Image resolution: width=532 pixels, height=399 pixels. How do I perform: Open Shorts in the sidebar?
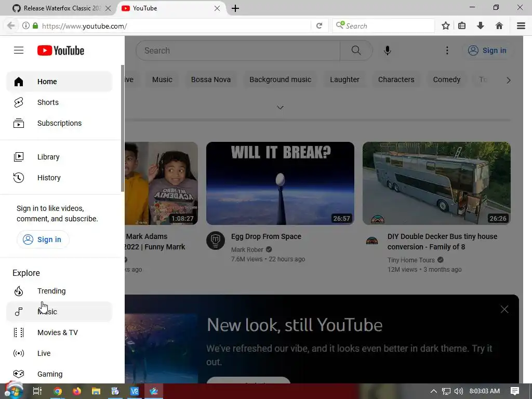click(x=59, y=102)
